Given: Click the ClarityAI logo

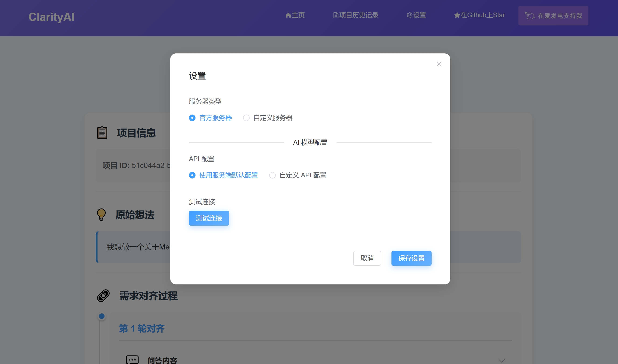Looking at the screenshot, I should click(52, 17).
